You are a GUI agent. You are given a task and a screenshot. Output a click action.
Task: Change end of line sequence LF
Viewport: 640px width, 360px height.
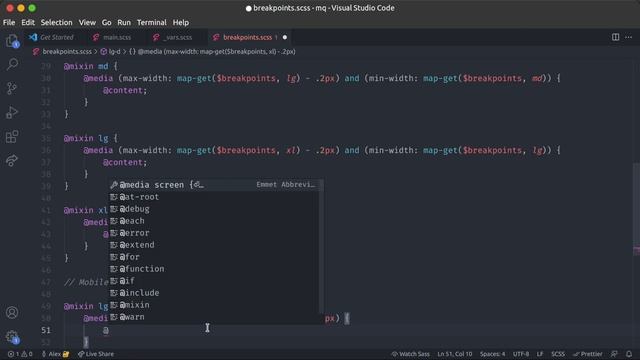(540, 354)
